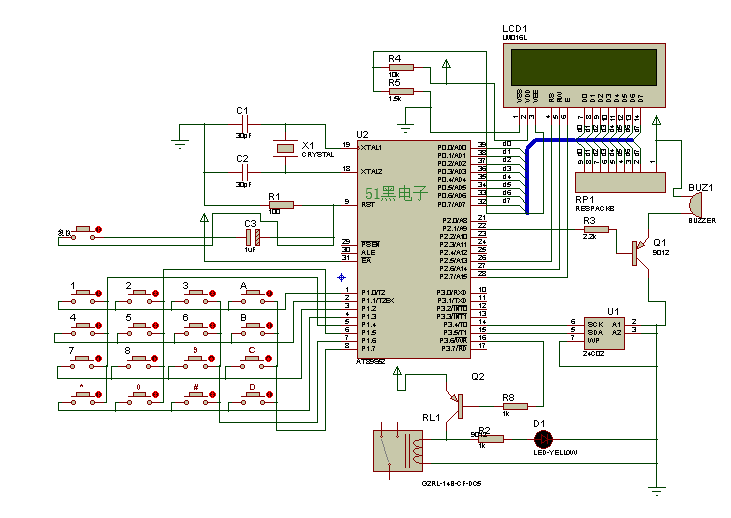Click the ground symbol at bottom right

tap(657, 491)
